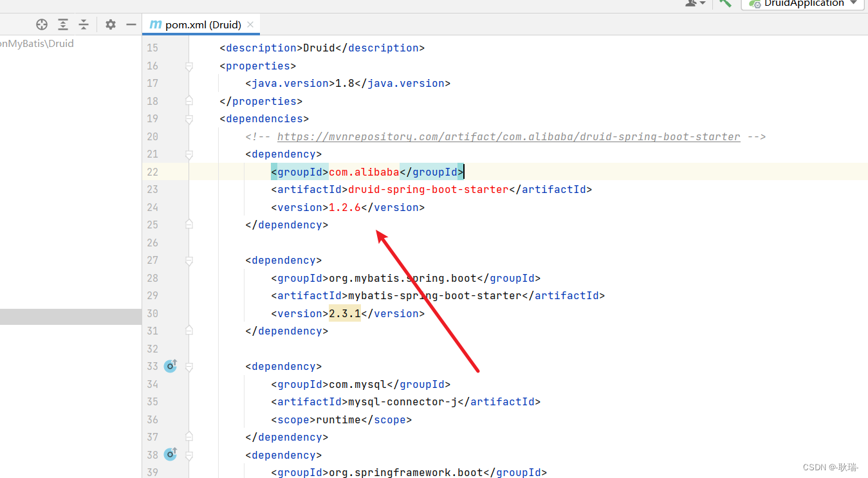The image size is (868, 478).
Task: Fold the druid dependency at line 21
Action: tap(189, 154)
